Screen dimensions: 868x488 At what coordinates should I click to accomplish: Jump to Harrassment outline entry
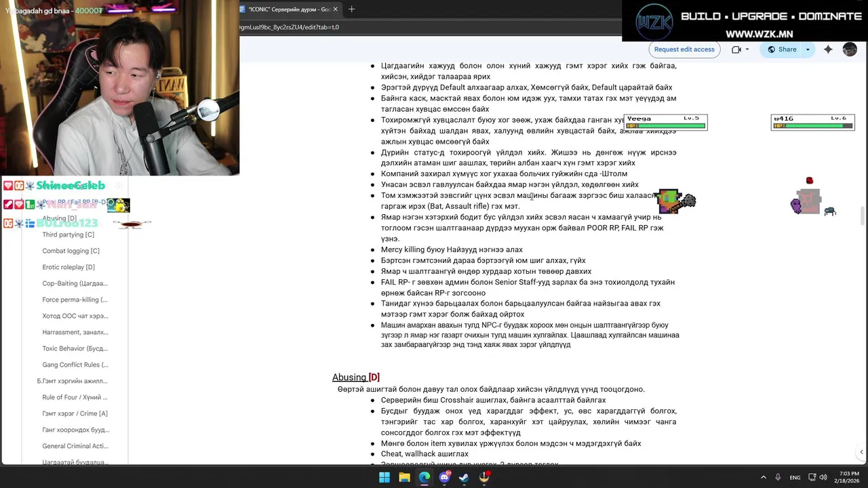tap(75, 332)
